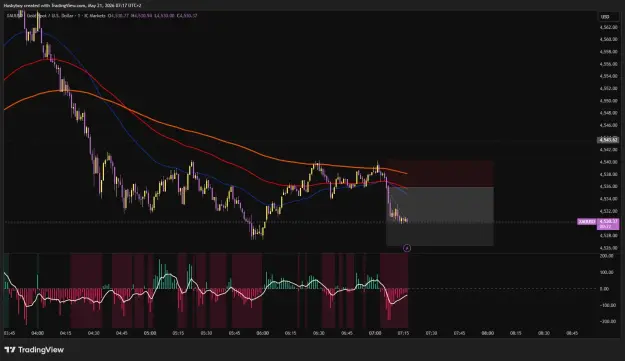Screen dimensions: 625x361
Task: Click the purple current price label 4,530.37
Action: [608, 224]
